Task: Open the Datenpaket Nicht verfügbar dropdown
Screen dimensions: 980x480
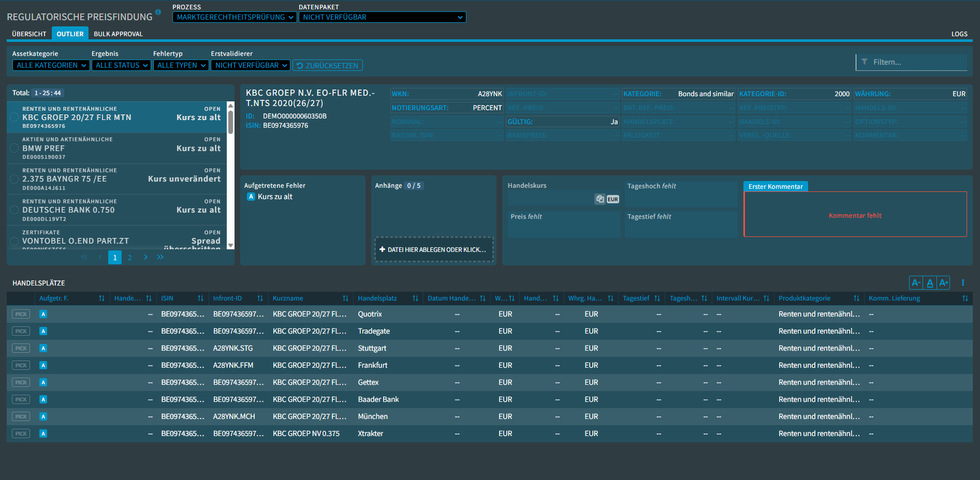Action: point(383,17)
